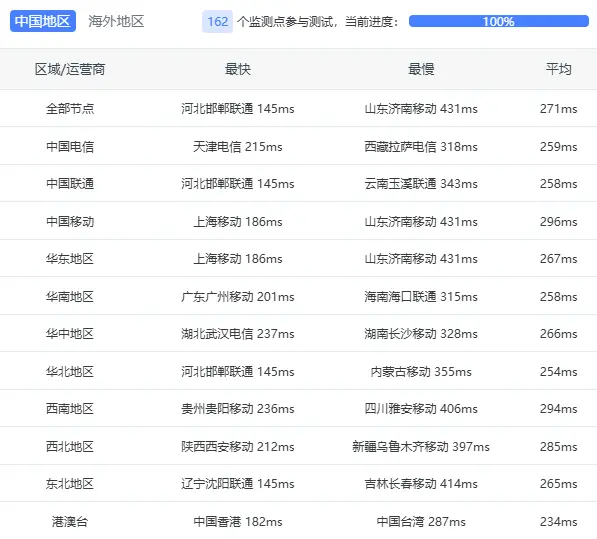Select the 西南地区 row label
The height and width of the screenshot is (539, 597).
click(70, 409)
